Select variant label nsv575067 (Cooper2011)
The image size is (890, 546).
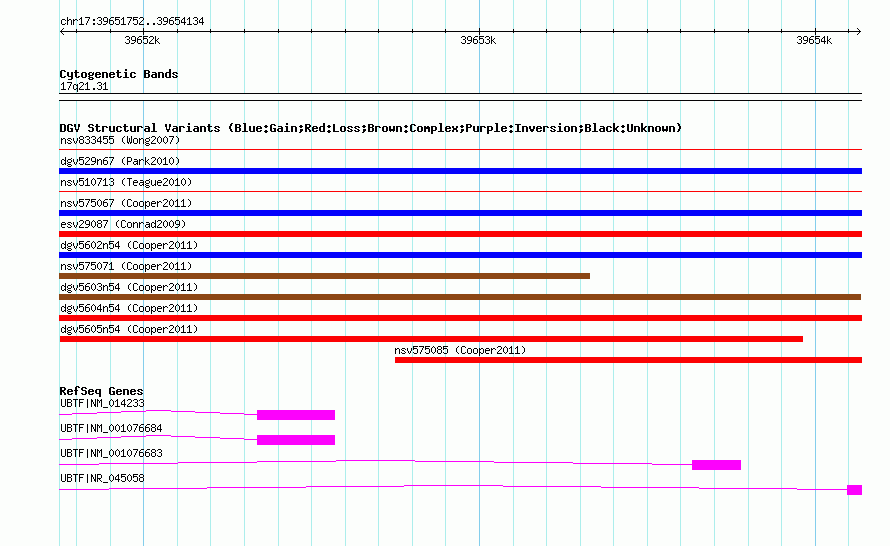(126, 203)
